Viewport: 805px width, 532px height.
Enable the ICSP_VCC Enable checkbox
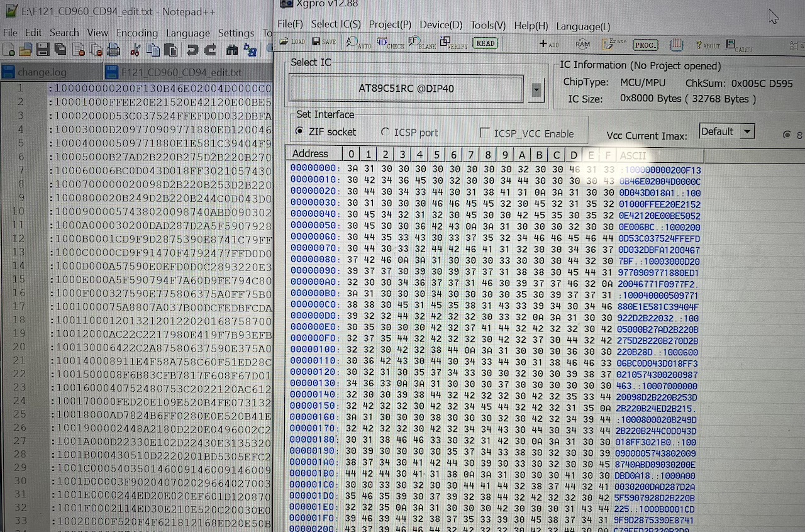pos(484,133)
